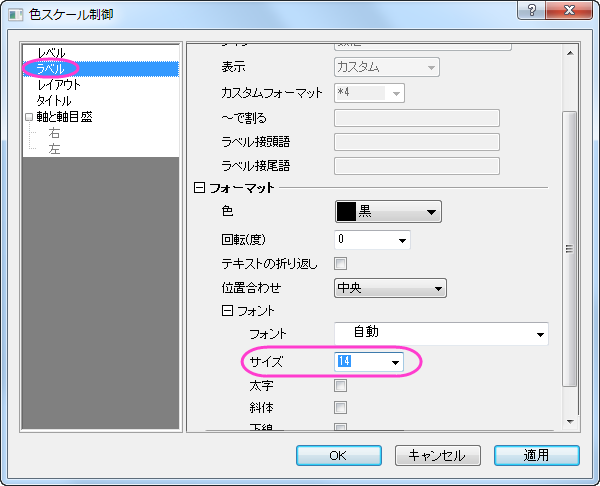Click the help question mark button
Image resolution: width=600 pixels, height=486 pixels.
pyautogui.click(x=532, y=10)
